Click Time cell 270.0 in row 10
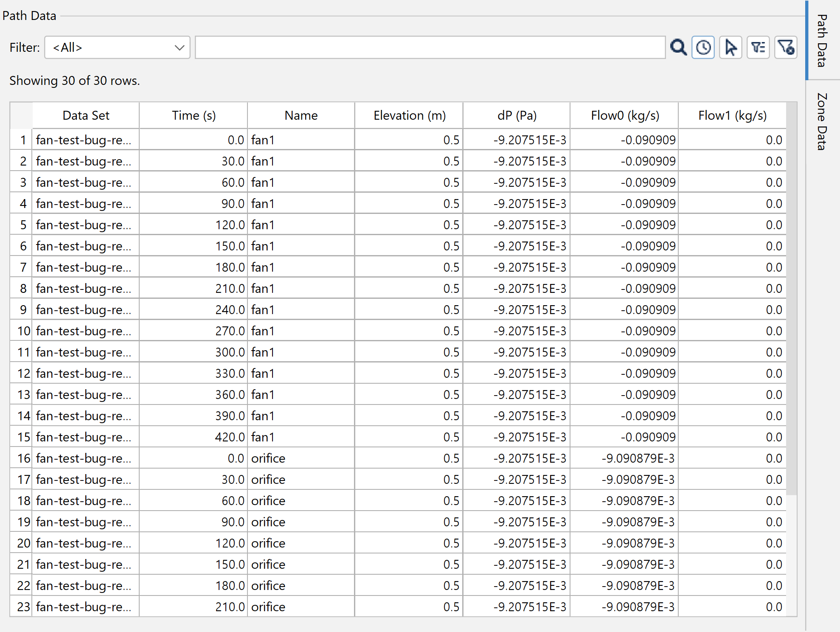The image size is (840, 632). click(194, 331)
